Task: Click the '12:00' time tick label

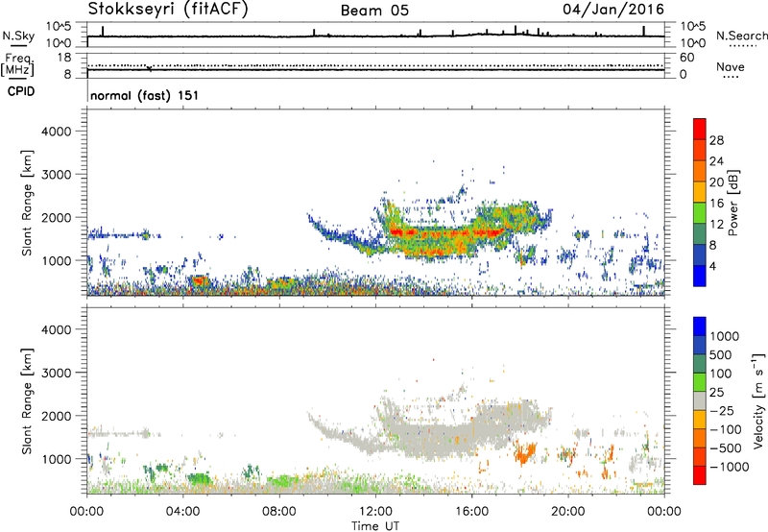Action: pos(375,512)
